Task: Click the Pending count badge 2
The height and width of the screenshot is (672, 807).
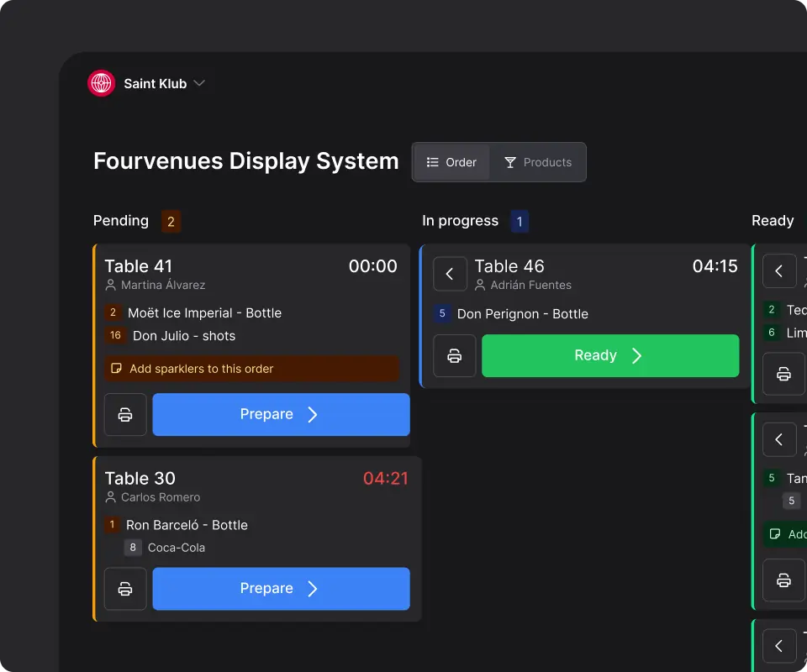Action: (x=171, y=222)
